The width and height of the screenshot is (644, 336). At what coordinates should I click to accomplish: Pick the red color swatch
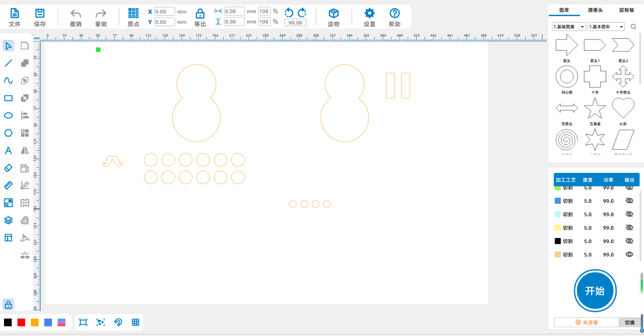point(21,322)
